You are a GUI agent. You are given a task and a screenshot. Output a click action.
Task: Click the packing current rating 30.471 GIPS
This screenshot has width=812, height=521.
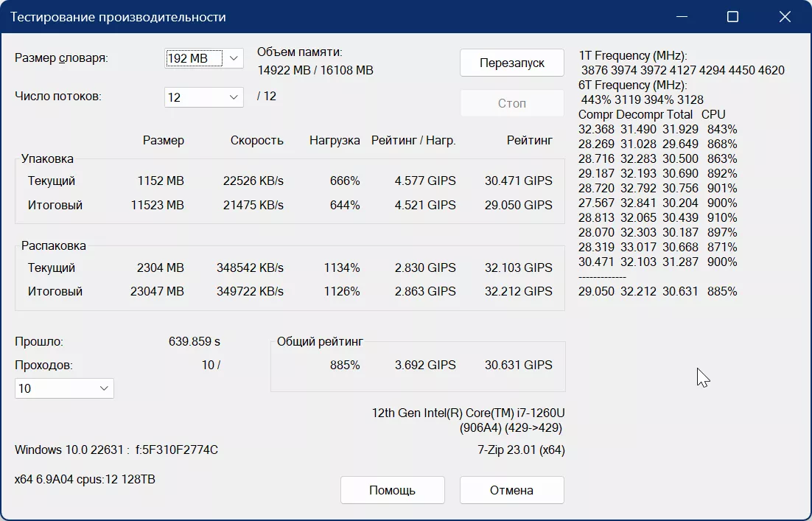coord(519,181)
